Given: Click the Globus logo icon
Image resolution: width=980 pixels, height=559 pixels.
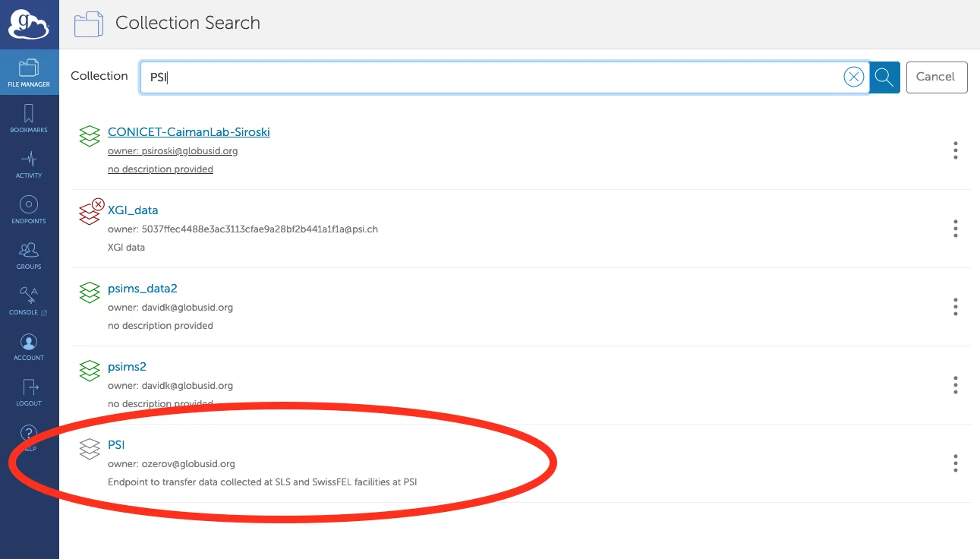Looking at the screenshot, I should pyautogui.click(x=29, y=24).
